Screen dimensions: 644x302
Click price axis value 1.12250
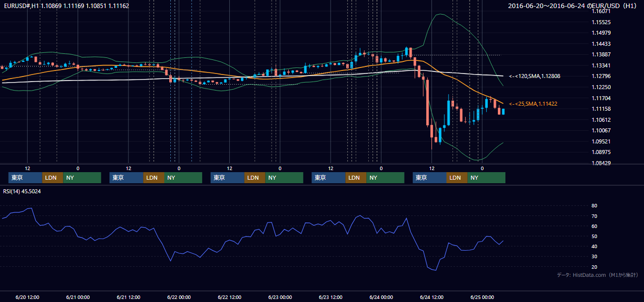pos(601,87)
